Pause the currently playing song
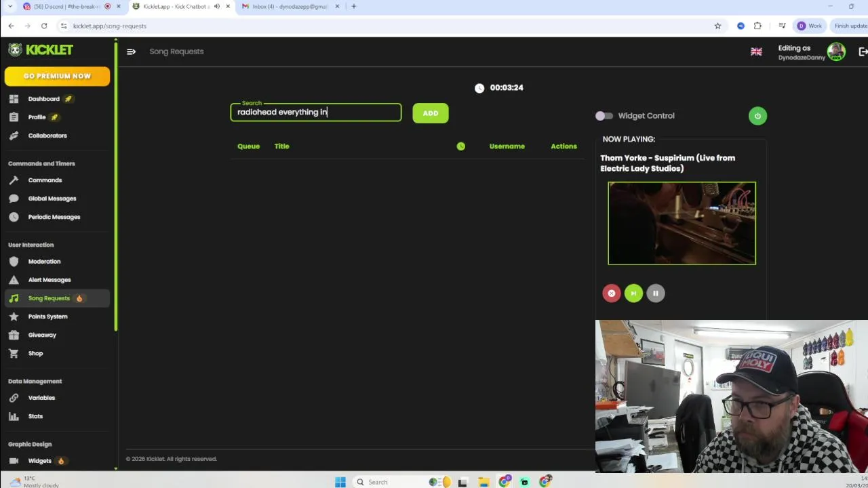 click(x=656, y=293)
